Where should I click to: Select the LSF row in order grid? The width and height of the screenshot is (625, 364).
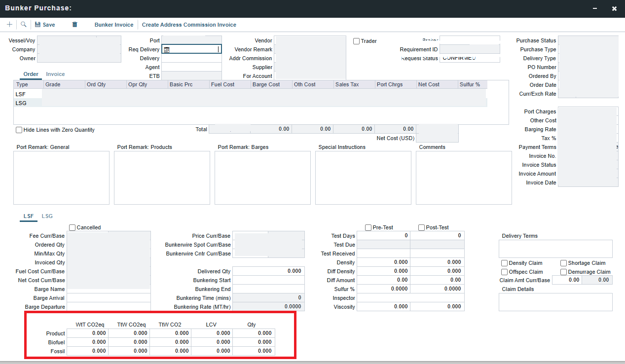(21, 94)
